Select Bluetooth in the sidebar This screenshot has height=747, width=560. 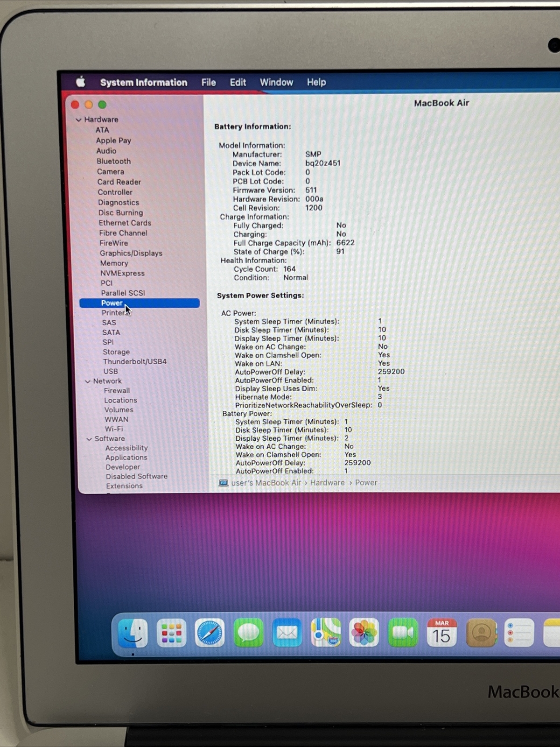[114, 161]
